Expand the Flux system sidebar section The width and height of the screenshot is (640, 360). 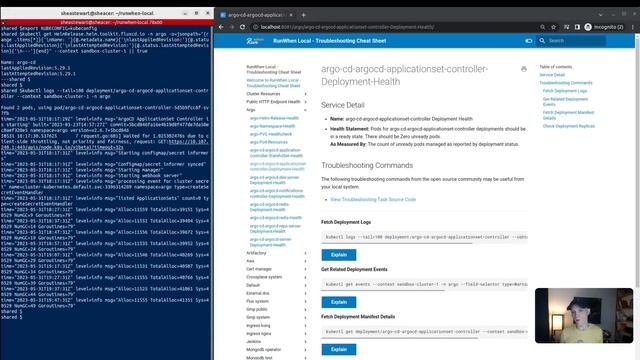(276, 301)
